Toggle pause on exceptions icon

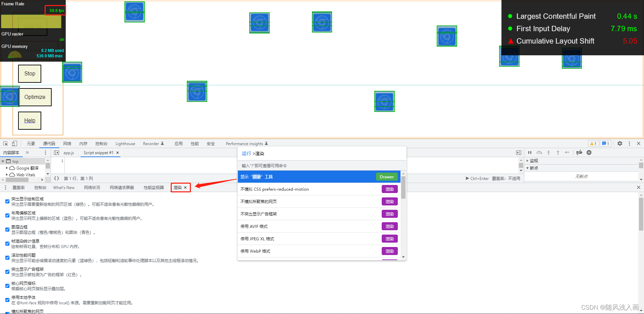[x=589, y=152]
